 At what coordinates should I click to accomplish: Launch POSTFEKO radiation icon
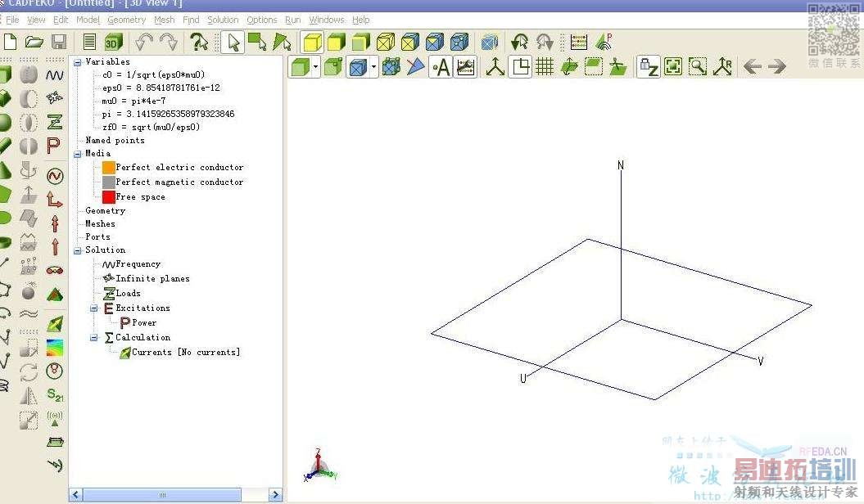(x=604, y=42)
